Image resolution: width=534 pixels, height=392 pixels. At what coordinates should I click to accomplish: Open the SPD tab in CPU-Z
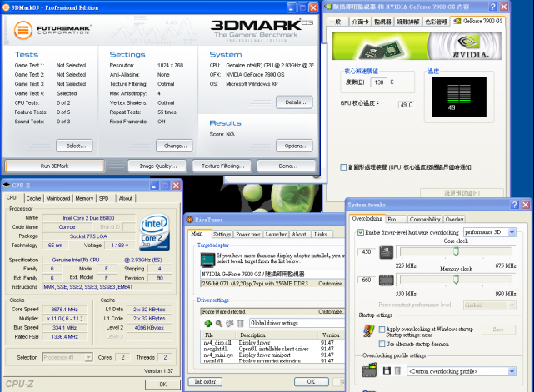point(104,198)
